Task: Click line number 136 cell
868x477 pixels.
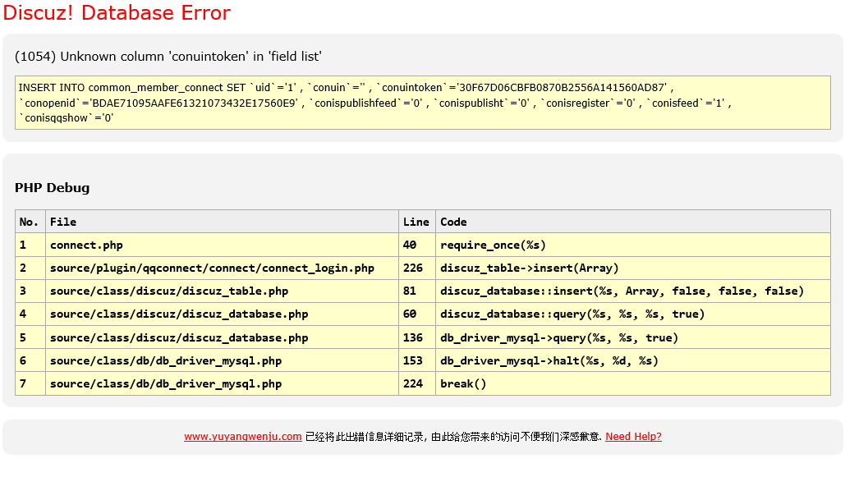Action: click(417, 337)
